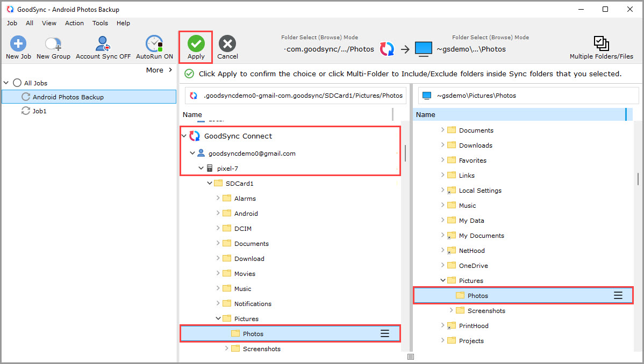Click the Android Photos Backup job sync icon
Image resolution: width=644 pixels, height=364 pixels.
coord(26,97)
